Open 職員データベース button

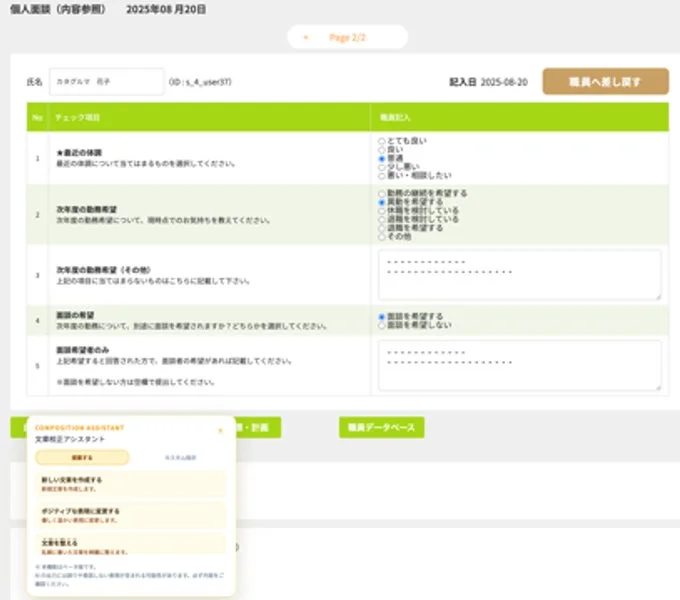point(382,427)
